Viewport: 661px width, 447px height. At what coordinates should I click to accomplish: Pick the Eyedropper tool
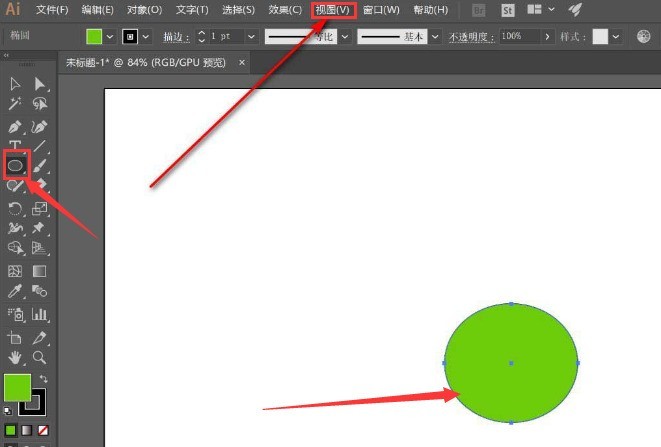pos(15,291)
